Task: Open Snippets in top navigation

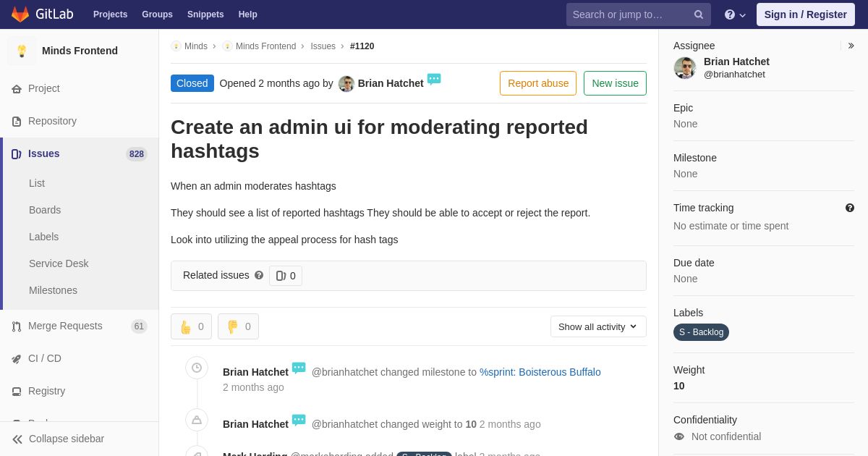Action: 205,14
